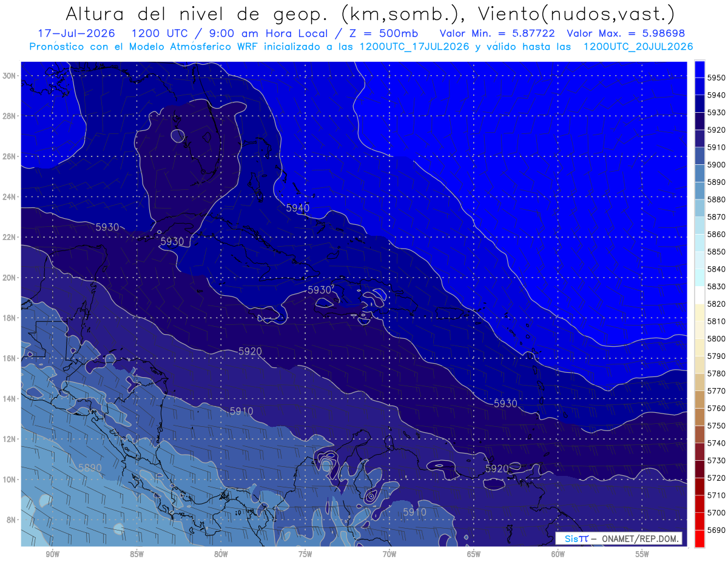The image size is (728, 562).
Task: Click the '1200UTC_20JUL2026' valid-until text
Action: 638,47
